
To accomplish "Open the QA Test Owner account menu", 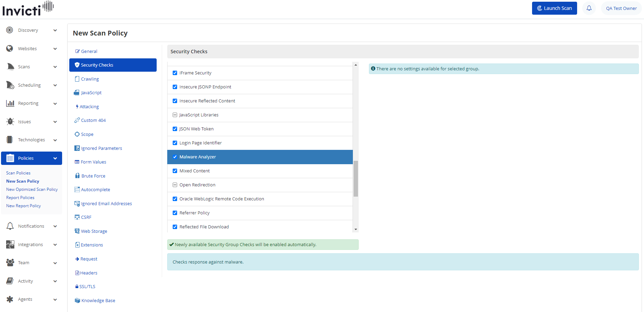I will click(621, 8).
